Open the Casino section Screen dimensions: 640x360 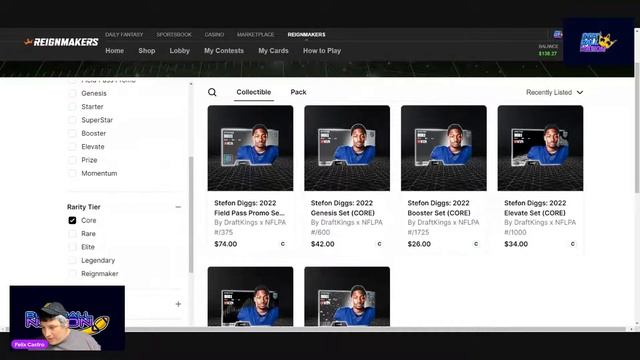coord(214,35)
